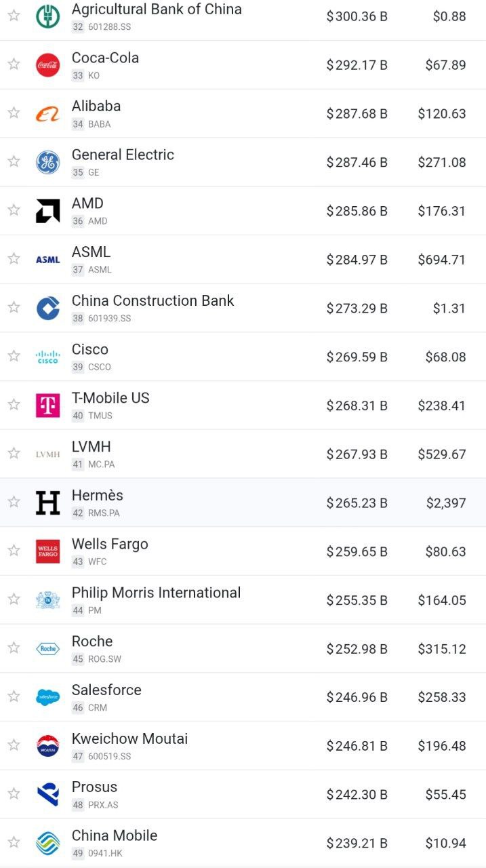
Task: Star ASML as a favorite
Action: [14, 258]
